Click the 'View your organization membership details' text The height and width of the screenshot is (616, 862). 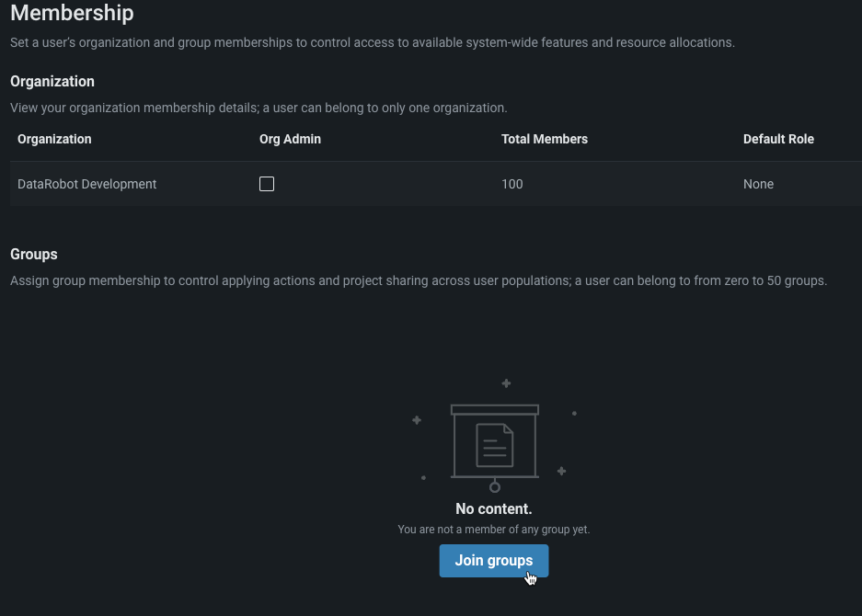tap(259, 108)
